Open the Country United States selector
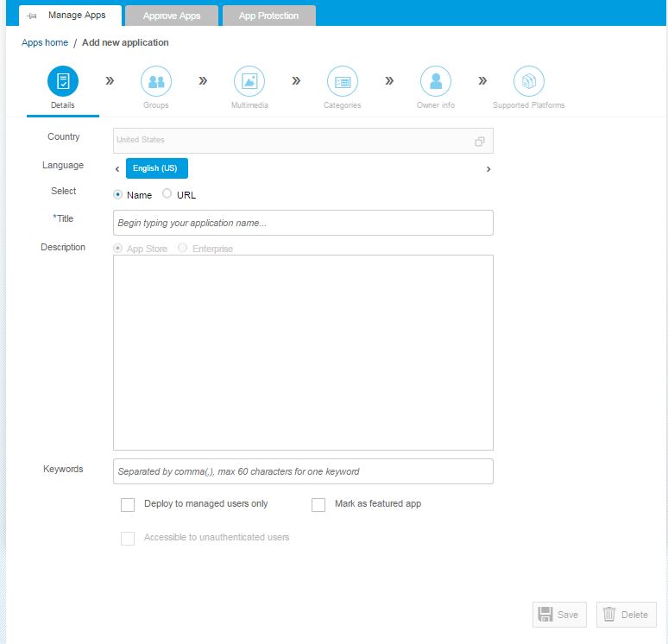This screenshot has width=668, height=644. [293, 141]
